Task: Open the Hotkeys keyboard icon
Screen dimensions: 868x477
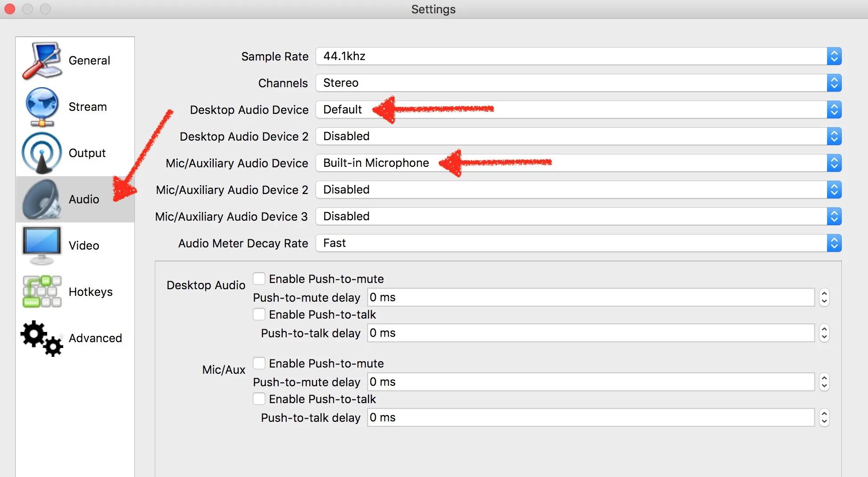Action: pos(42,292)
